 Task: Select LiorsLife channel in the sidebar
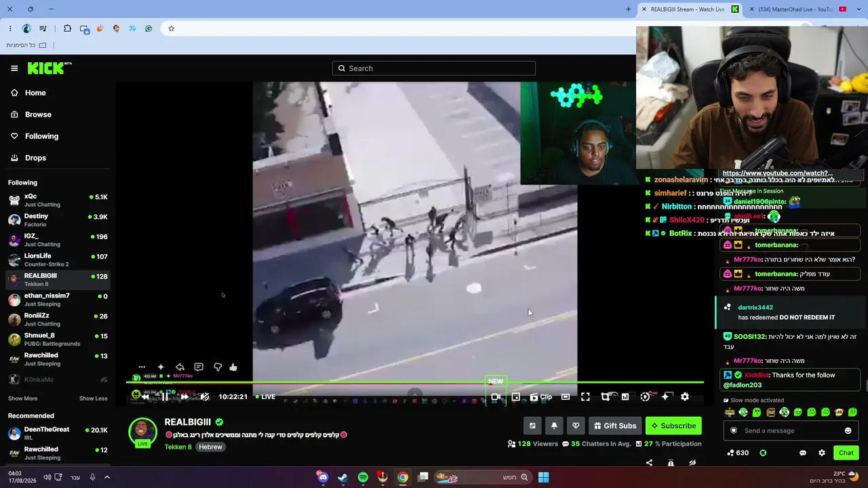[58, 260]
